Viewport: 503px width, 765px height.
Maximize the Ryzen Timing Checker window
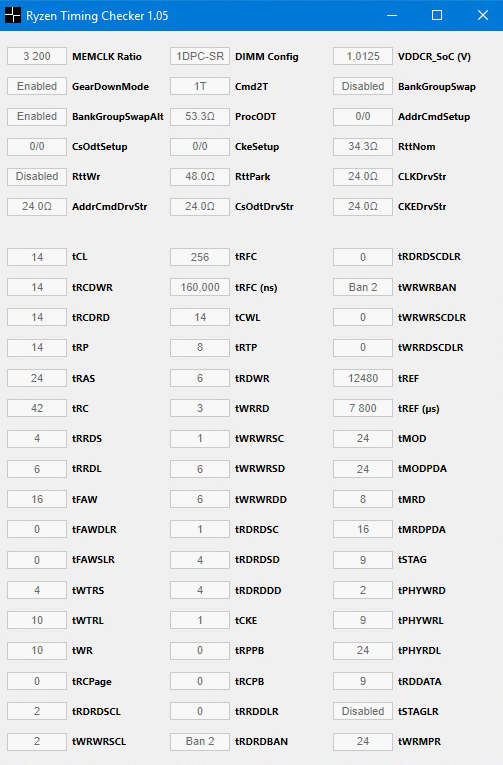tap(437, 15)
